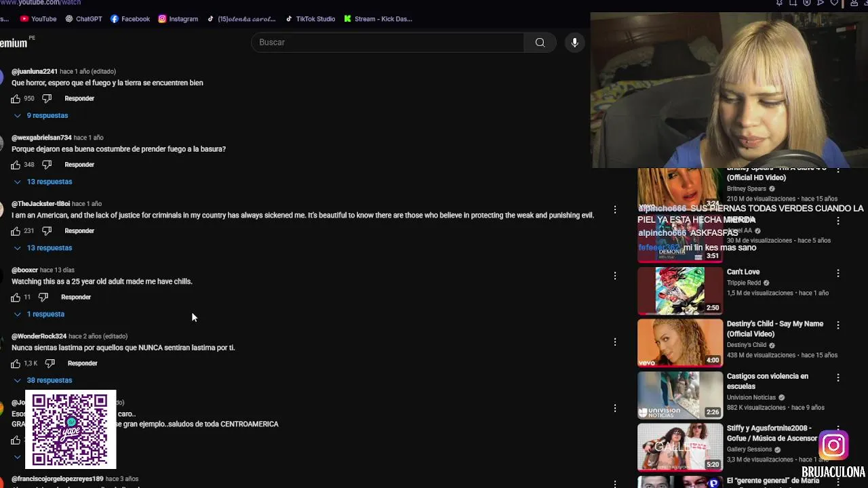Reply to @TheJackster-tl8oi via Responder
Viewport: 868px width, 488px height.
pos(79,231)
